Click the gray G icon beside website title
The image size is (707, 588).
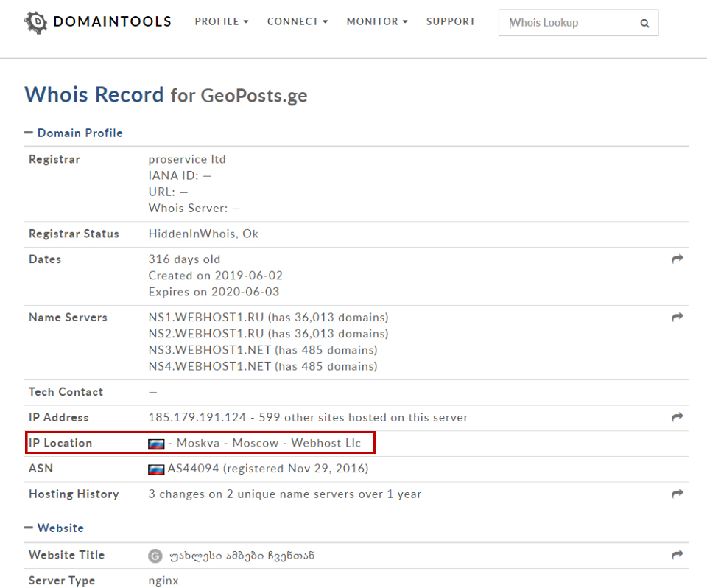[x=155, y=556]
